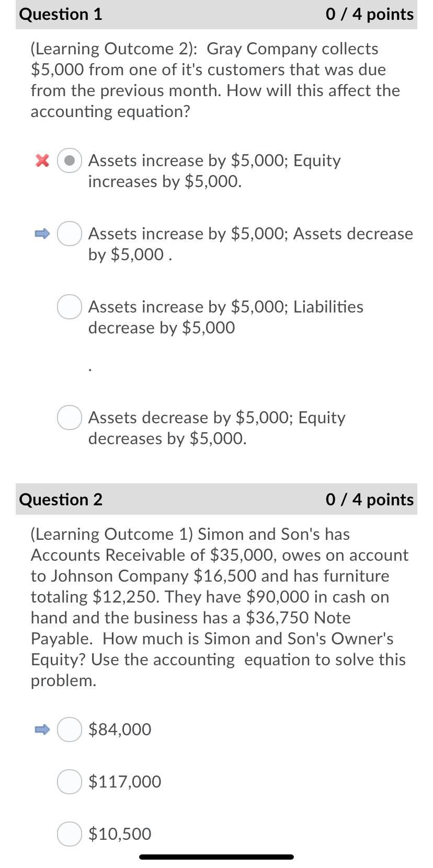Click Question 2's '0 / 4 points' score
The height and width of the screenshot is (868, 433).
pyautogui.click(x=369, y=500)
